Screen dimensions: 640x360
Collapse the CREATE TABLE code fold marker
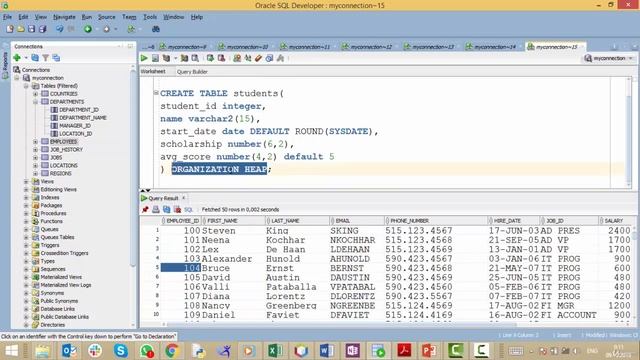click(156, 93)
